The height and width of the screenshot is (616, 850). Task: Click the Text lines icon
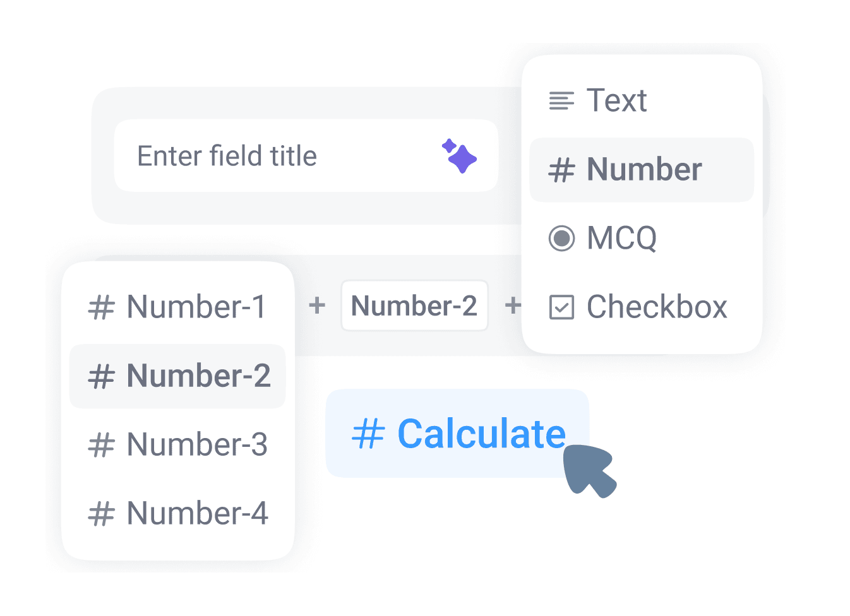click(x=561, y=100)
